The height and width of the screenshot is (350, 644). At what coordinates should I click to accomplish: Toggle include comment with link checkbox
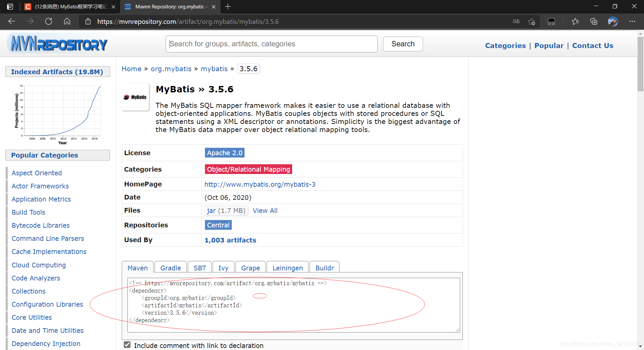(127, 345)
